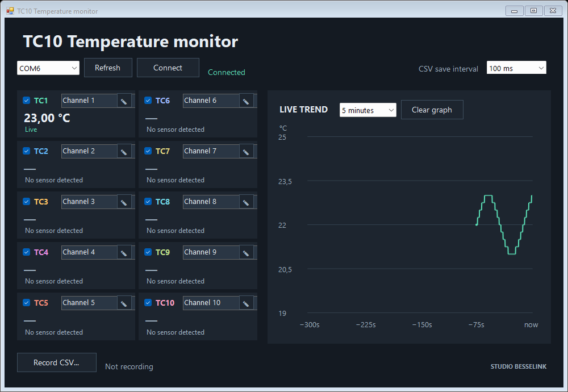Screen dimensions: 568x392
Task: Toggle the TC5 channel checkbox
Action: [27, 302]
